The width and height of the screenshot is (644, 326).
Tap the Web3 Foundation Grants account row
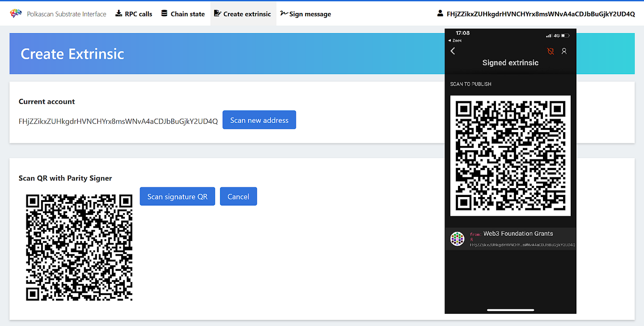click(510, 239)
